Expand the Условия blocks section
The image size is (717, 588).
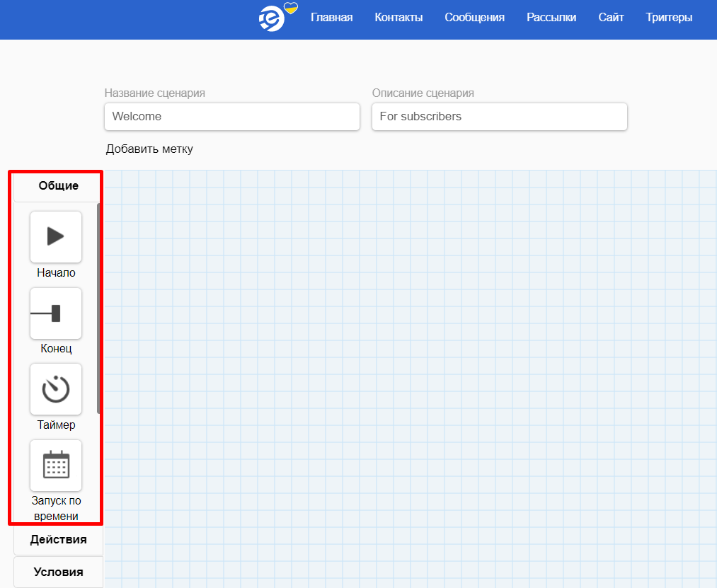(x=58, y=572)
